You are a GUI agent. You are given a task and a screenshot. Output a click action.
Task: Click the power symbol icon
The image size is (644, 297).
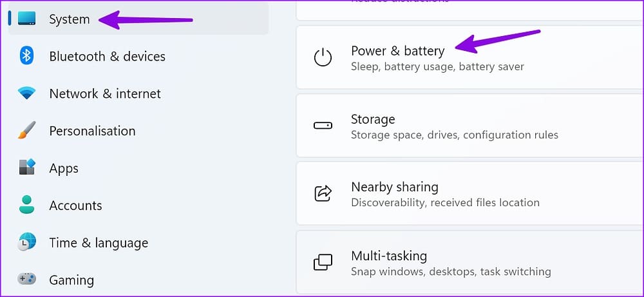[x=323, y=57]
